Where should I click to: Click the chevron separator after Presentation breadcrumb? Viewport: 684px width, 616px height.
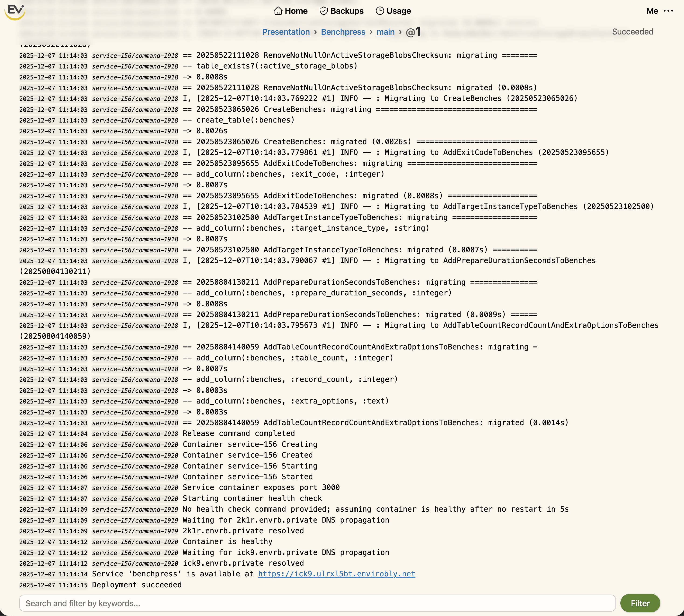(315, 32)
